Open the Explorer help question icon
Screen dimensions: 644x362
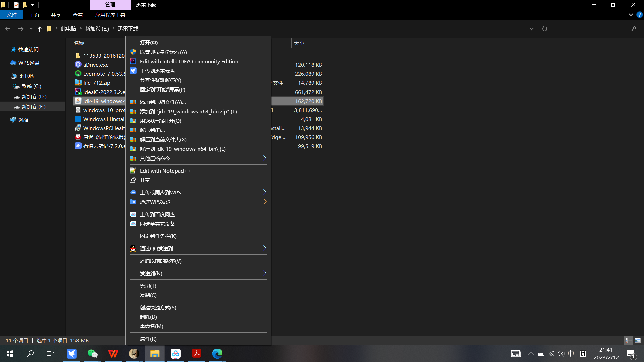coord(639,15)
